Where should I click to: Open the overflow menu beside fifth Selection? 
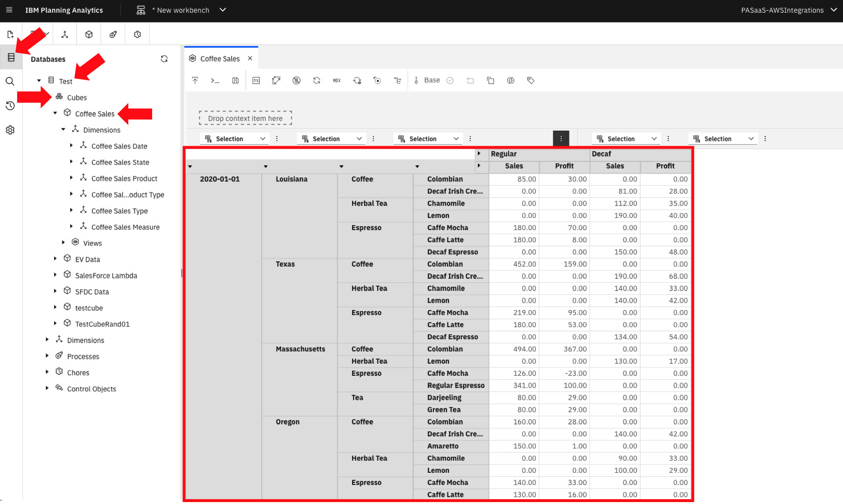(x=765, y=139)
